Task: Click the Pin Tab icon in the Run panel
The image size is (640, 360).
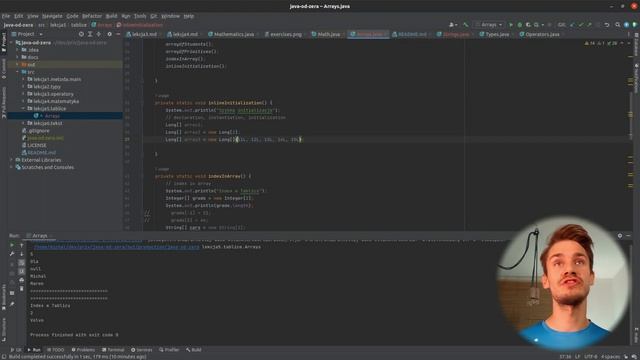Action: (x=12, y=304)
